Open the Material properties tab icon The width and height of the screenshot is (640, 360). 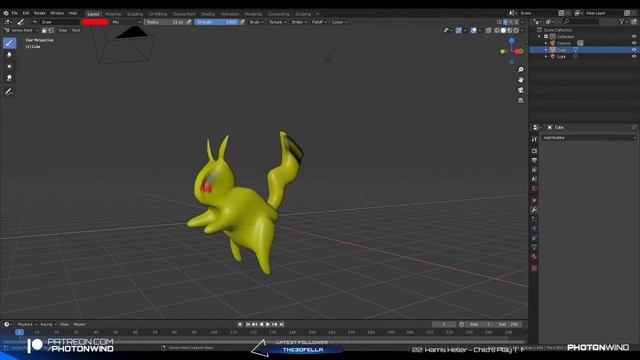coord(534,257)
